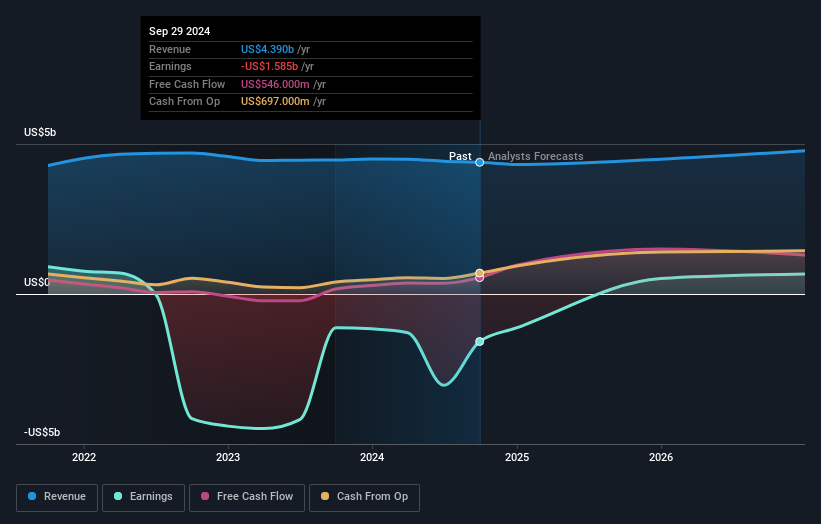Click the tooltip date 'Sep 29 2024'
821x524 pixels.
click(x=180, y=31)
